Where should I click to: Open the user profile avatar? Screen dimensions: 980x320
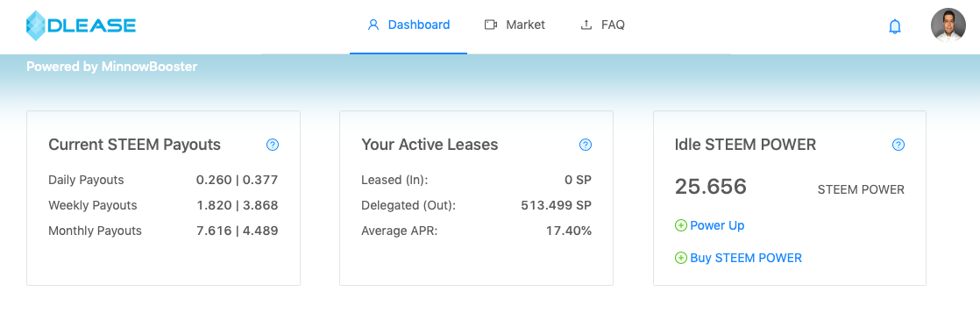948,25
